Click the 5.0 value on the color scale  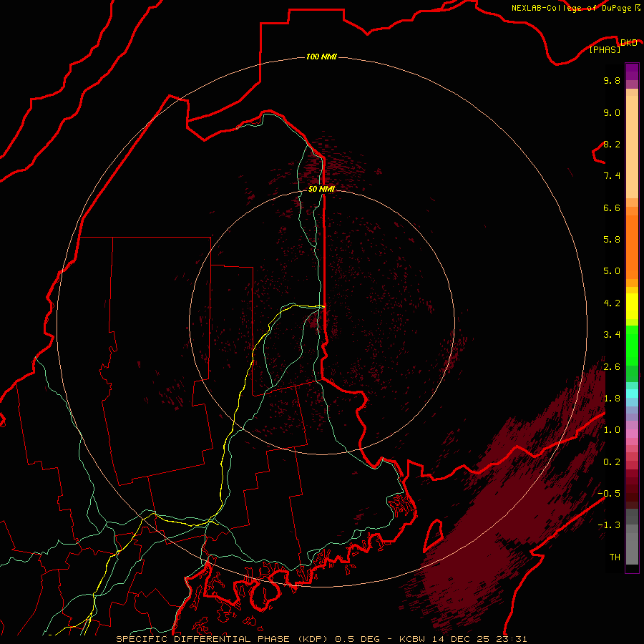[x=612, y=271]
